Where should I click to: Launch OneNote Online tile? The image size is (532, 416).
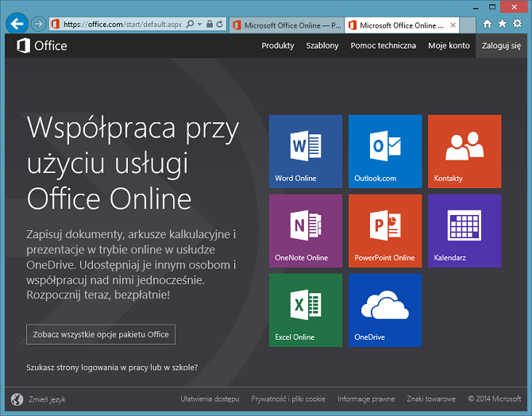point(306,230)
